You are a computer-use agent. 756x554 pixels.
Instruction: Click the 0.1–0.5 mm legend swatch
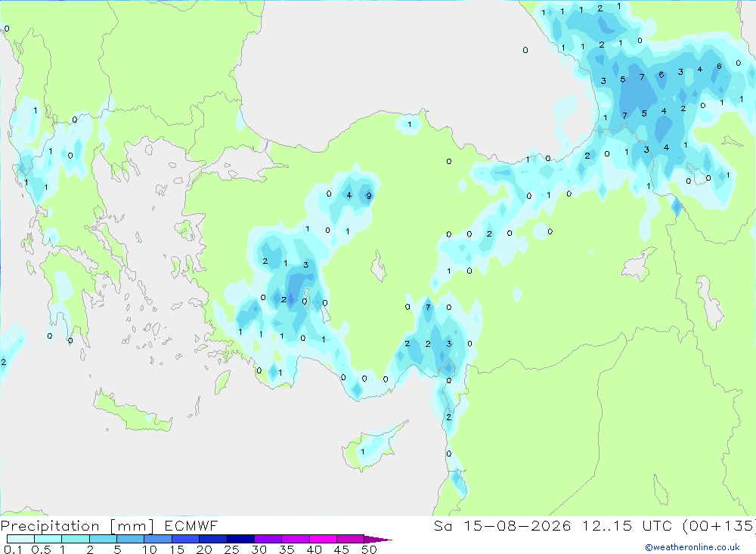[20, 539]
